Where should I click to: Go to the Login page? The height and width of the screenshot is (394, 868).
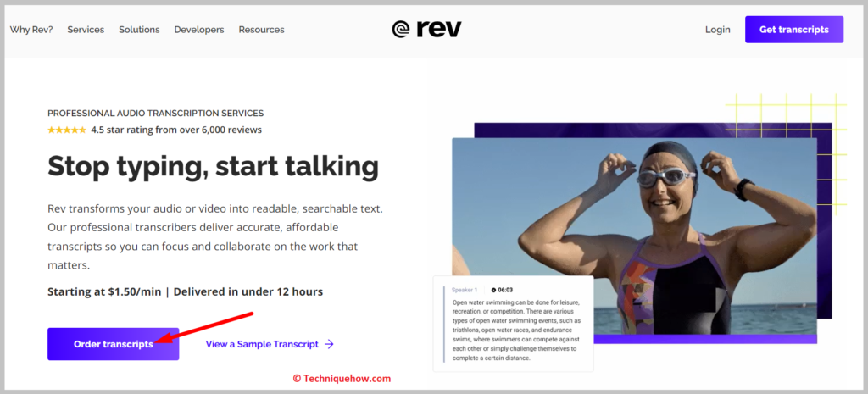tap(717, 30)
